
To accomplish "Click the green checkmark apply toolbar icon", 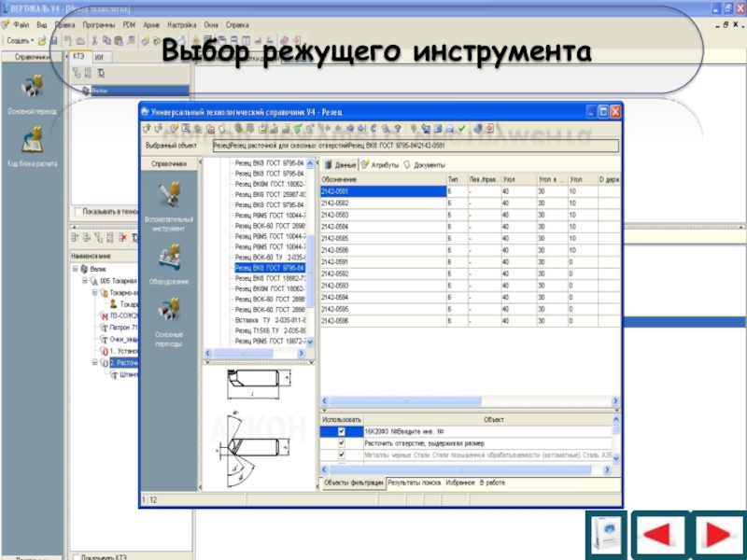I will 460,128.
